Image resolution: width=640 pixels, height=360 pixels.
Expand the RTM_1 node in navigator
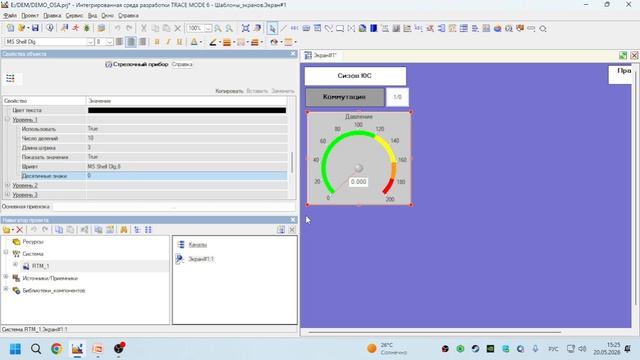(15, 265)
